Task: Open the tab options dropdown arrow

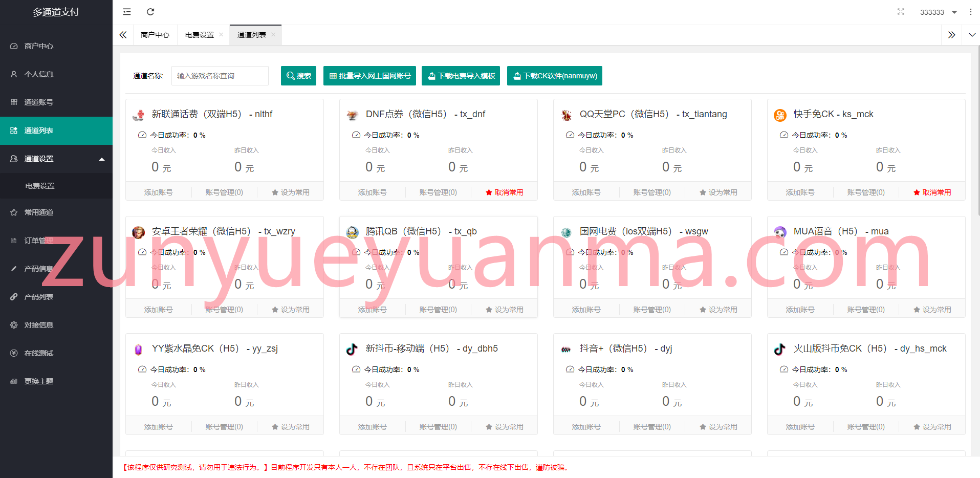Action: (972, 35)
